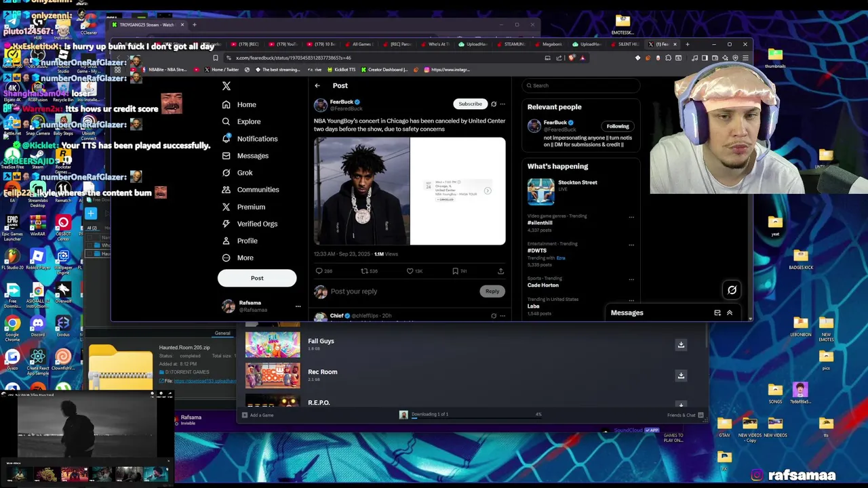This screenshot has width=868, height=488.
Task: Open Notifications in X sidebar
Action: click(x=250, y=138)
